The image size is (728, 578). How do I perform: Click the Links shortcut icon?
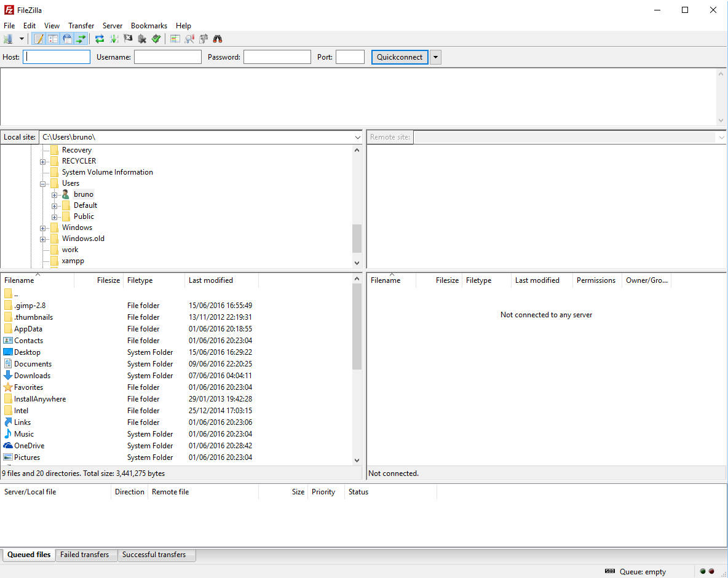tap(8, 422)
